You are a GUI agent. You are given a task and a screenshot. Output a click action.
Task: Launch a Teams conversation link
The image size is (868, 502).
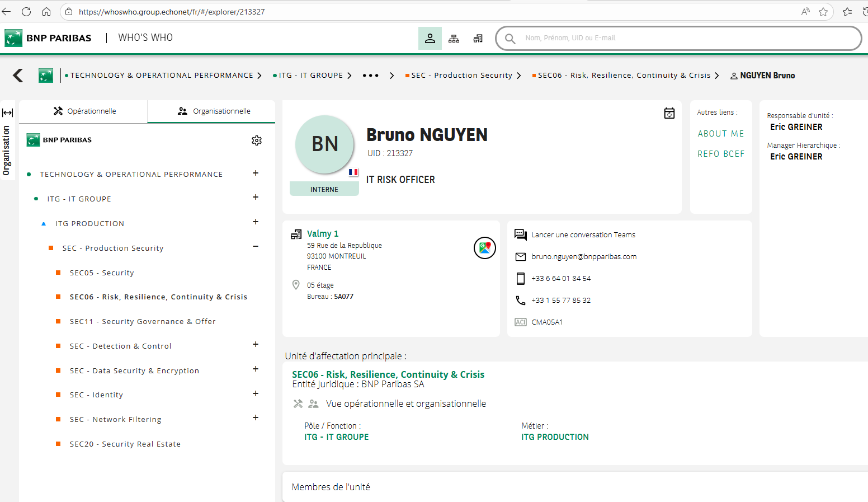[x=583, y=235]
